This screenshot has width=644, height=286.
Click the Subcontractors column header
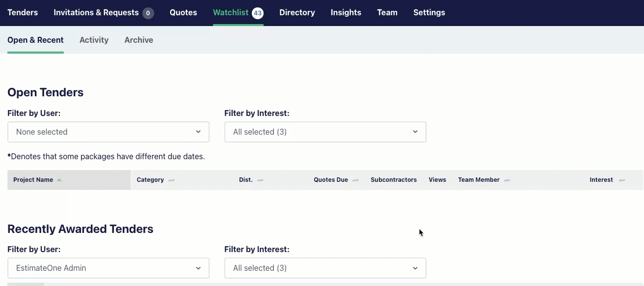(x=394, y=180)
